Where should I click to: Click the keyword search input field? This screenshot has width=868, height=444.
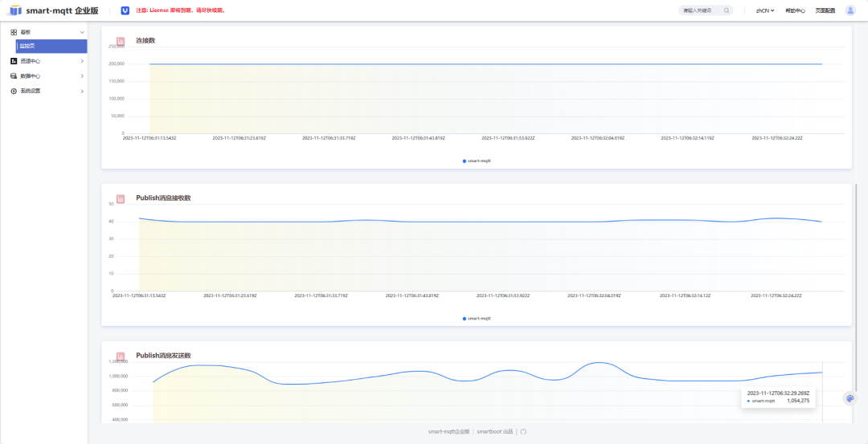700,10
